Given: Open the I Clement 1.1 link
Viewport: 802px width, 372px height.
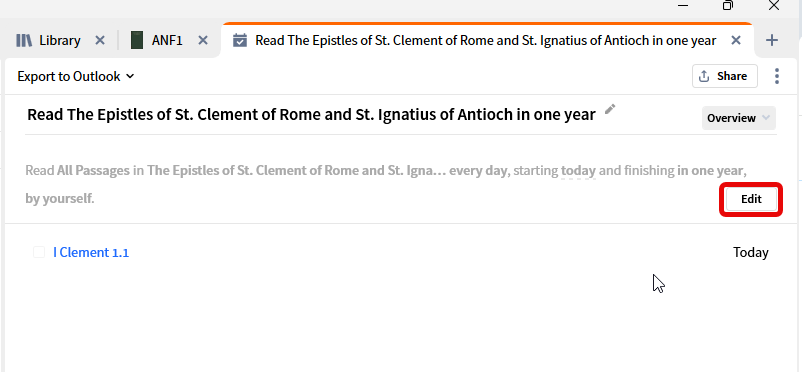Looking at the screenshot, I should [x=91, y=252].
